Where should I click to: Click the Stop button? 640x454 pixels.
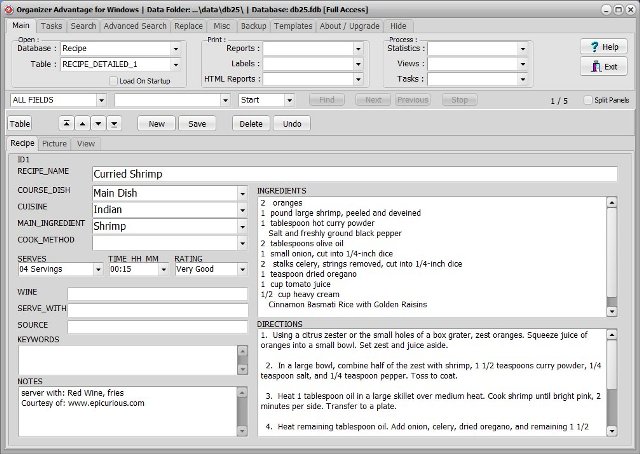[460, 100]
